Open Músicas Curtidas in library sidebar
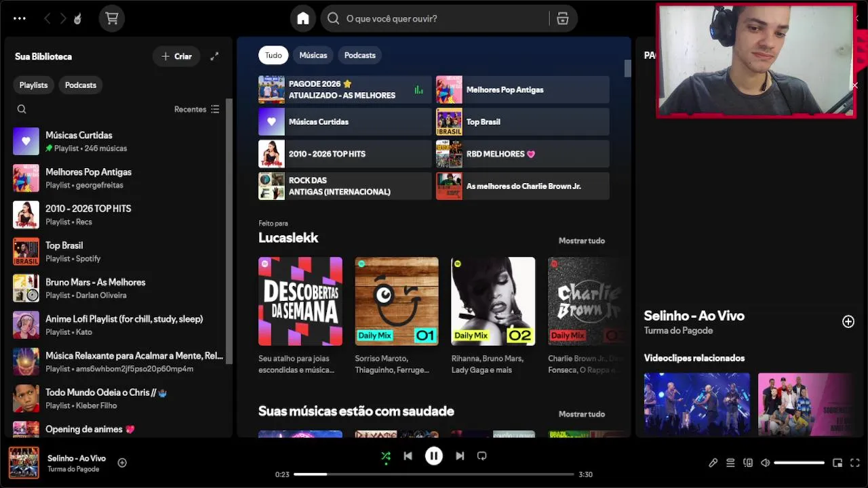868x488 pixels. [x=117, y=141]
